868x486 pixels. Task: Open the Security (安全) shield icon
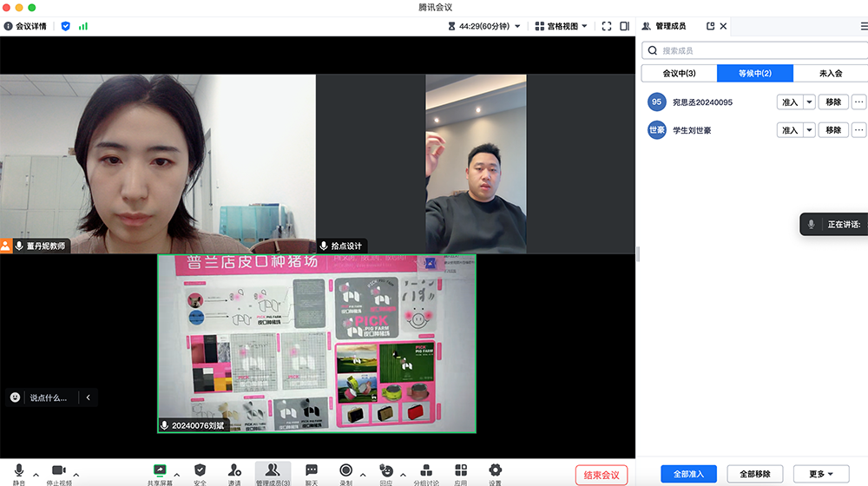tap(201, 471)
